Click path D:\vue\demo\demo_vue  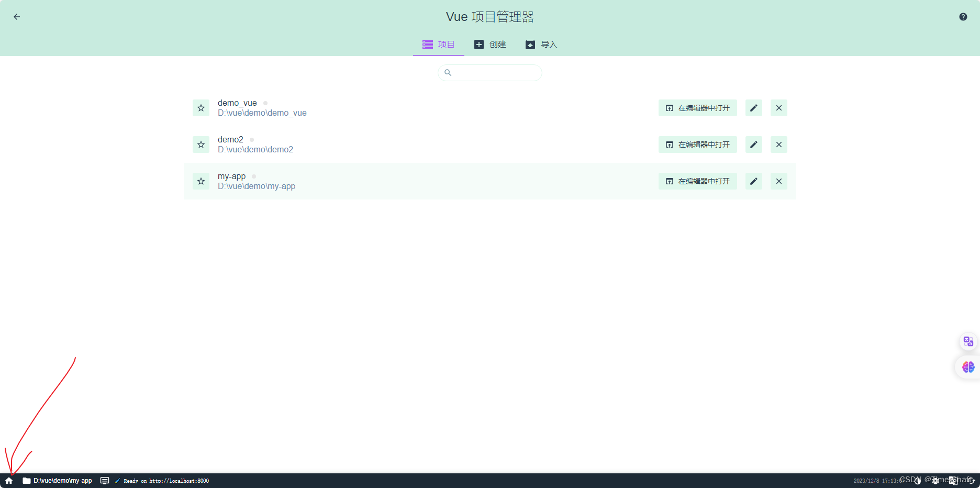[x=262, y=113]
